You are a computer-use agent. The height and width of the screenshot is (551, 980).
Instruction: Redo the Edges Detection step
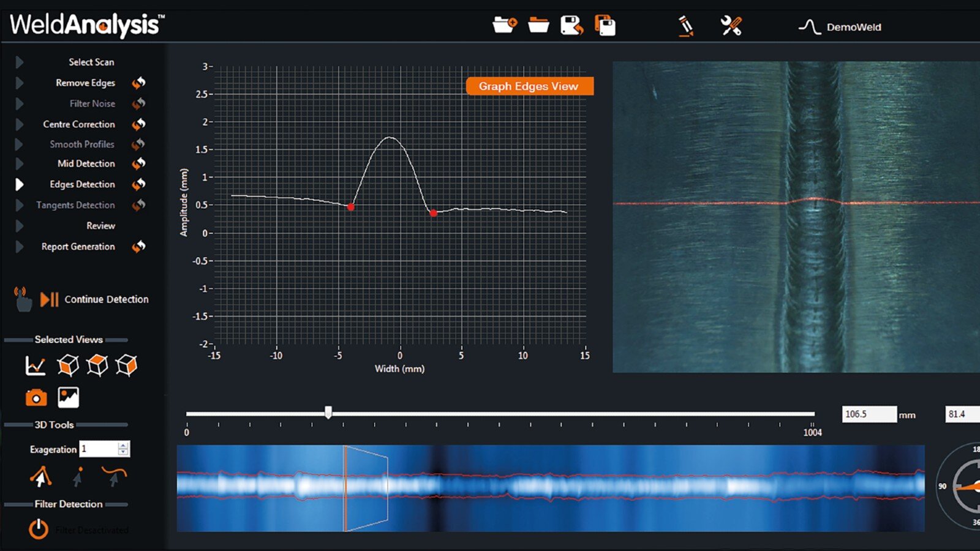tap(139, 184)
